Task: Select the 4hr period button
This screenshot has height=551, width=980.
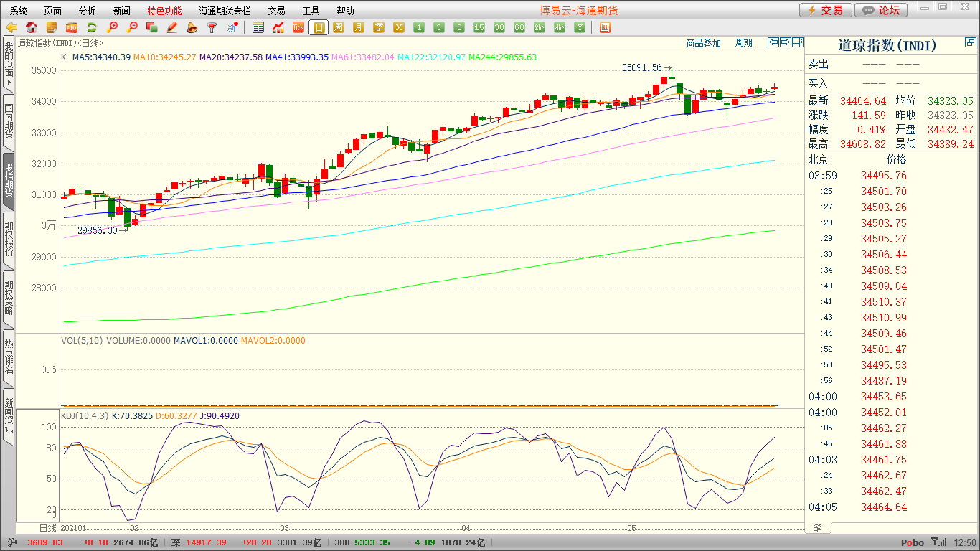Action: point(560,27)
